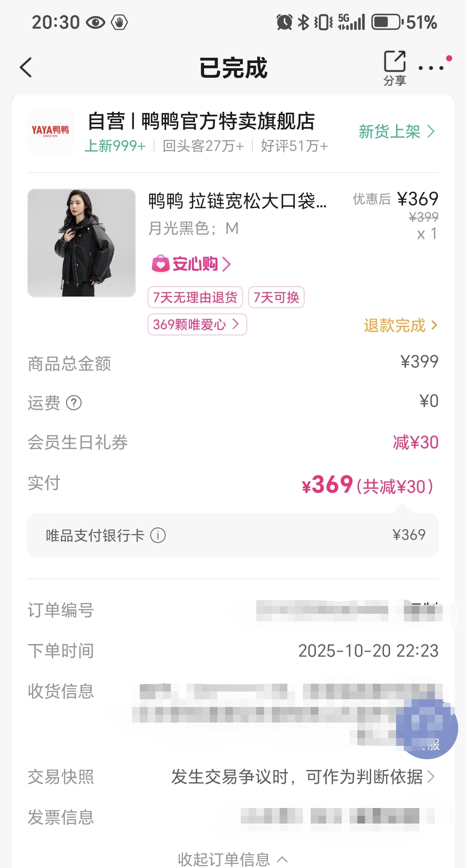466x868 pixels.
Task: Open the 鸭鸭官方特卖旗舰店 store name
Action: 202,121
